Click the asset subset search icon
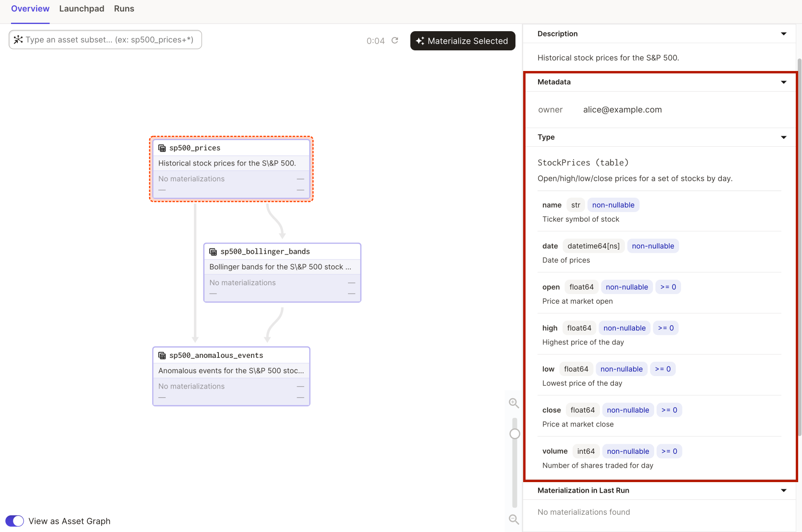Screen dimensions: 802x532 coord(18,39)
